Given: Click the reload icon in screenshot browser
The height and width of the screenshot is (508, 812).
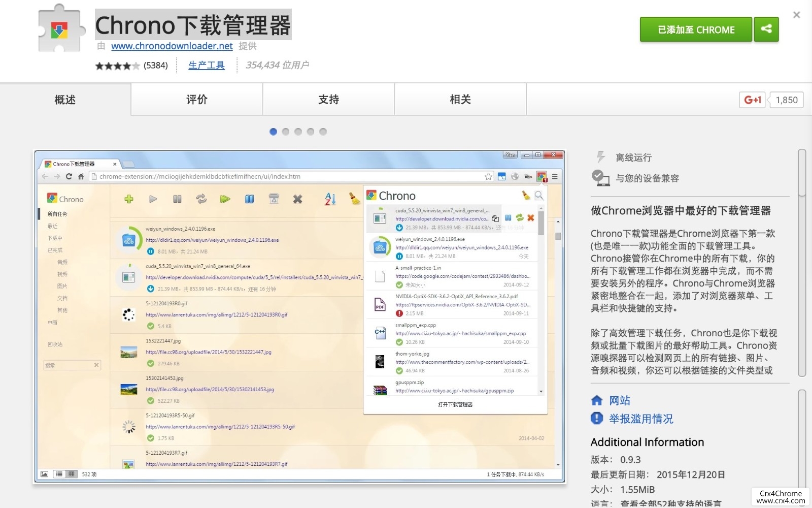Looking at the screenshot, I should point(69,176).
